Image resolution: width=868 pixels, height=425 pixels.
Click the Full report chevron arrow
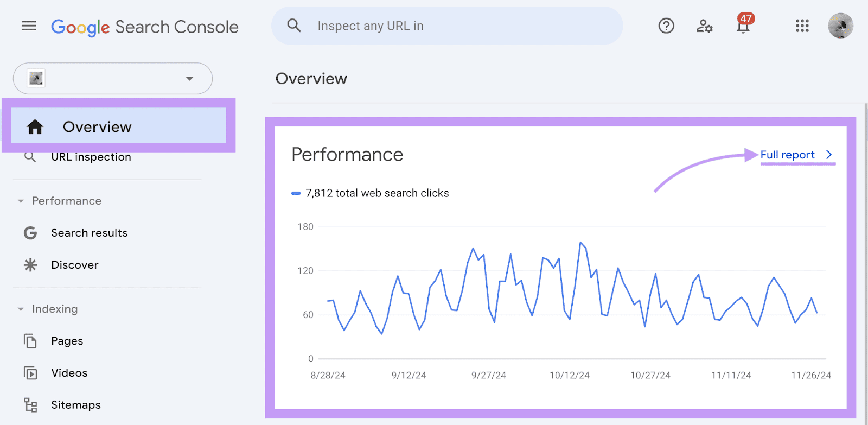click(x=828, y=155)
